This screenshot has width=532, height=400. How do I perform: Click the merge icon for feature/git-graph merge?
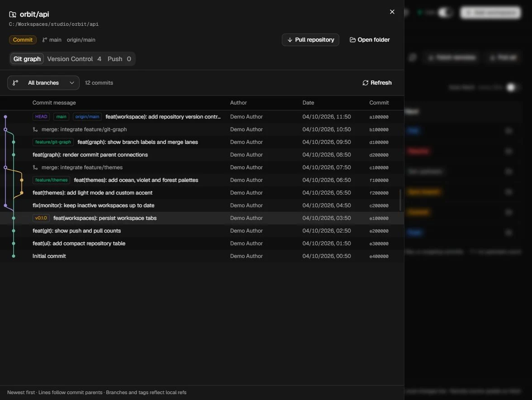click(35, 129)
